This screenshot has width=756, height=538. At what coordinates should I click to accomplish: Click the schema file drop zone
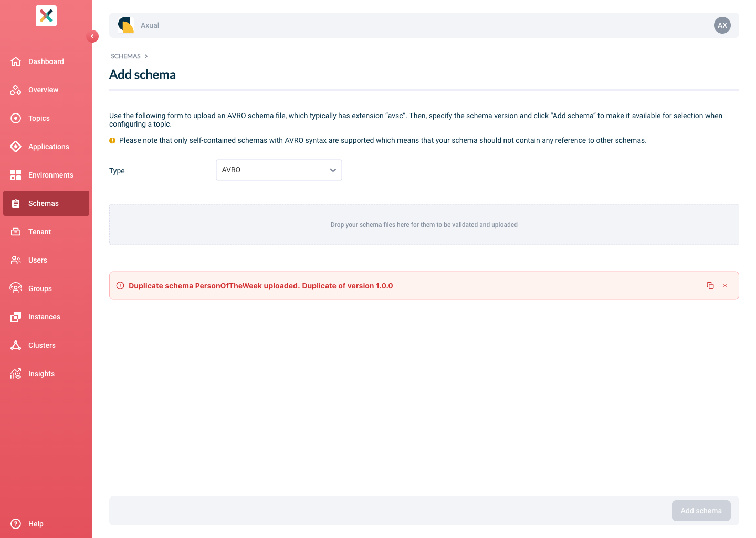pyautogui.click(x=424, y=225)
